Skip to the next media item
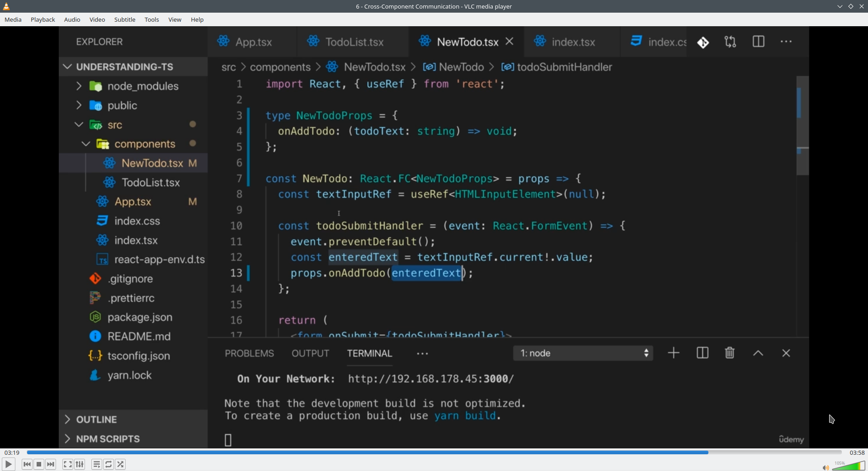The image size is (868, 471). click(x=51, y=464)
